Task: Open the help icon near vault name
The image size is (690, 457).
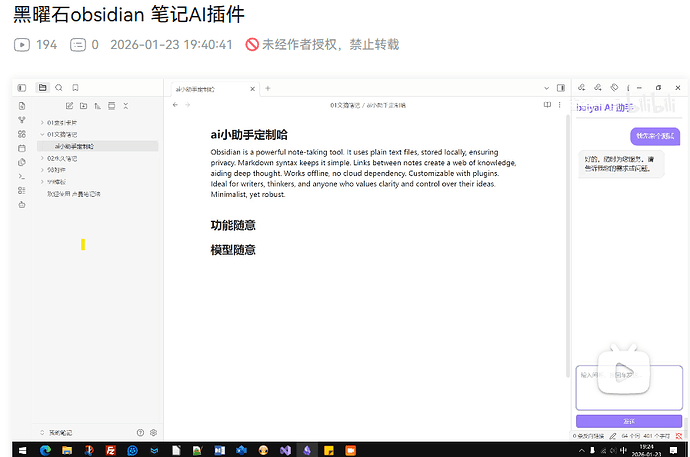Action: click(x=140, y=433)
